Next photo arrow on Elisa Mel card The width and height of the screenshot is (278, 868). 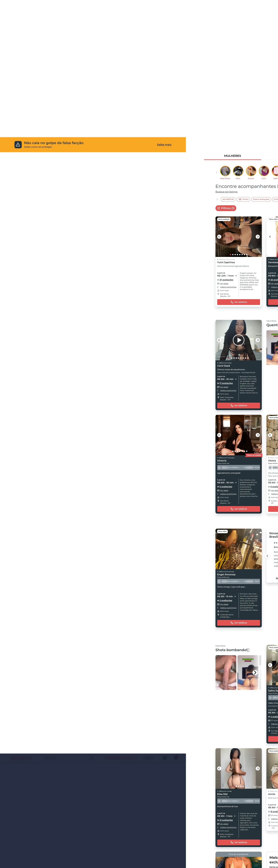tap(258, 768)
